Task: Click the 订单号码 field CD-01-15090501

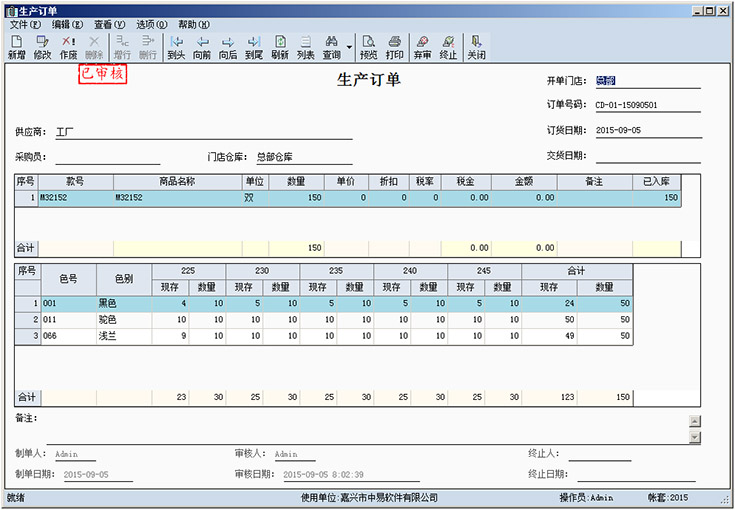Action: point(648,105)
